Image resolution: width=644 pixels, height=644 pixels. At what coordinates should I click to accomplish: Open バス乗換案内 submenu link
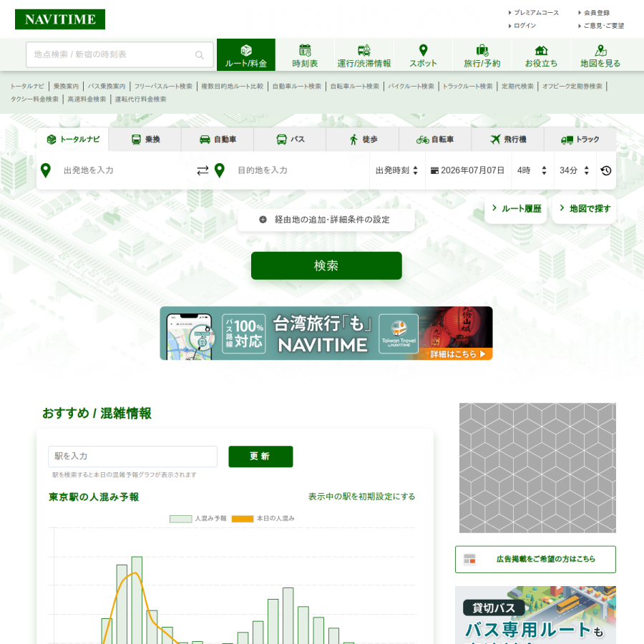coord(107,87)
